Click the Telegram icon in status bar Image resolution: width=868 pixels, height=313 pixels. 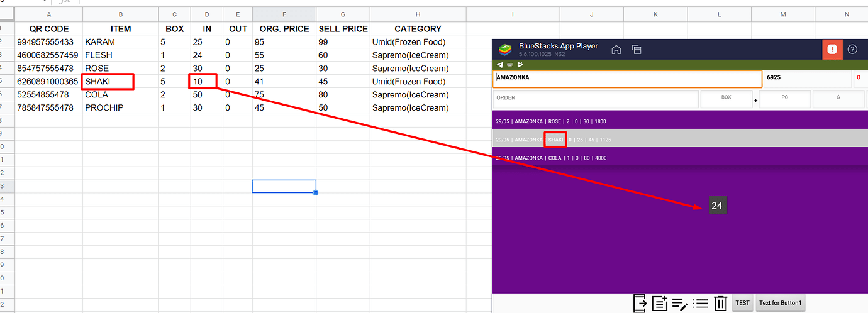click(500, 65)
